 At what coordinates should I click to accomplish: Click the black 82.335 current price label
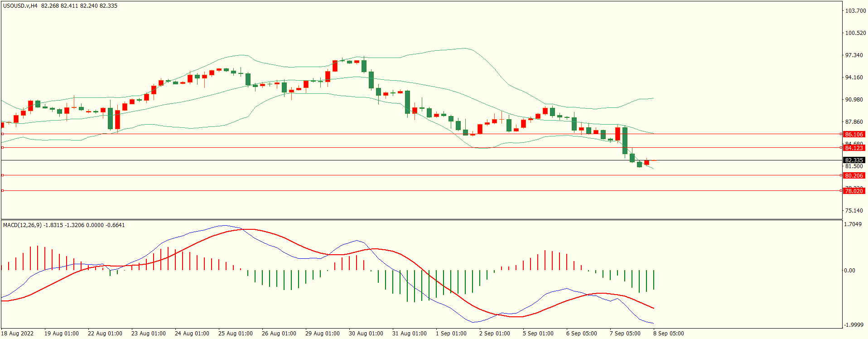coord(854,160)
